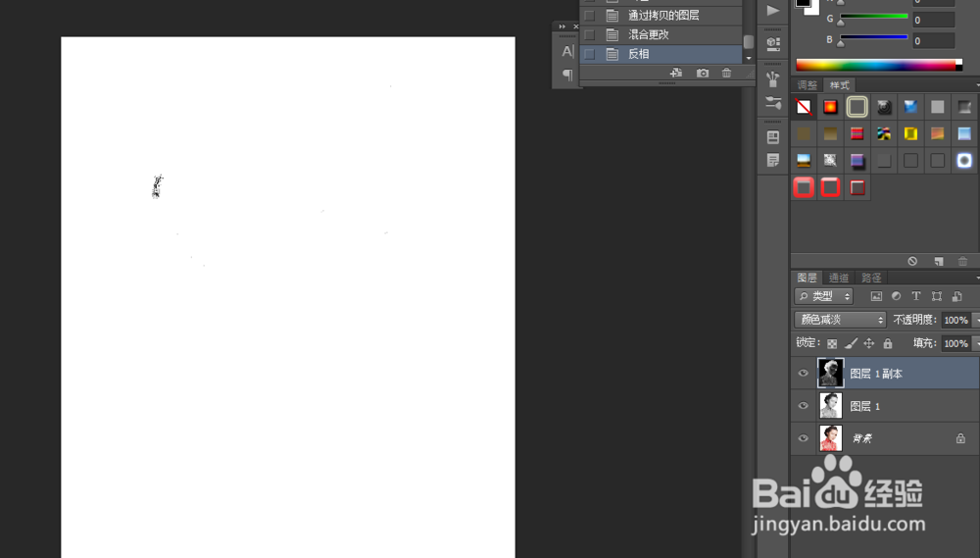Image resolution: width=980 pixels, height=558 pixels.
Task: Create new snapshot with camera icon
Action: pyautogui.click(x=703, y=74)
